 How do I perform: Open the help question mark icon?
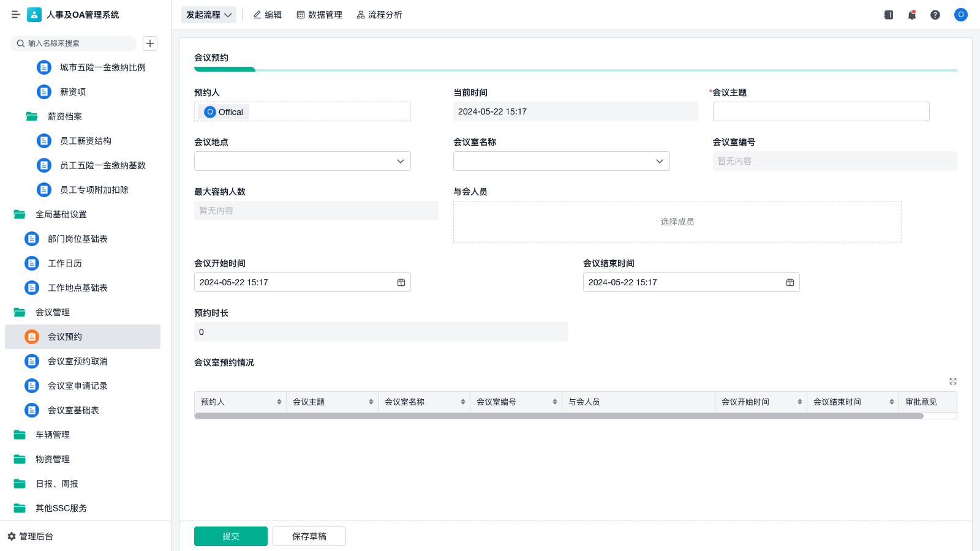point(935,15)
